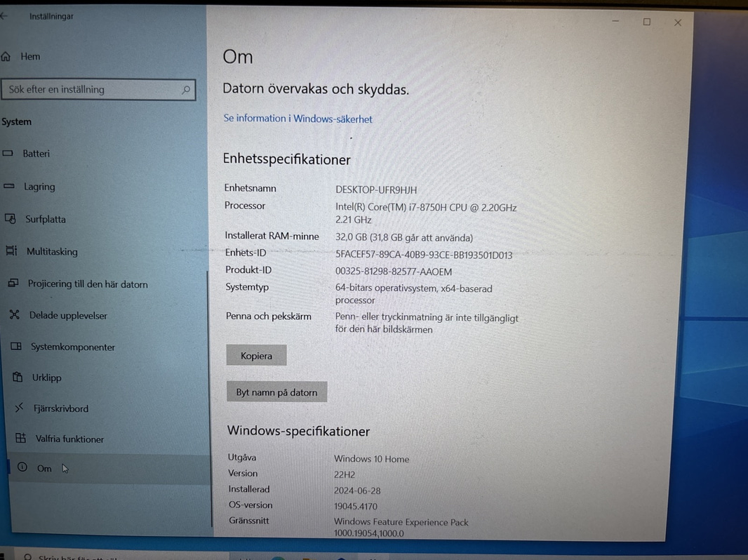The width and height of the screenshot is (748, 560).
Task: Click OS-version value 19045.4170
Action: coord(355,506)
